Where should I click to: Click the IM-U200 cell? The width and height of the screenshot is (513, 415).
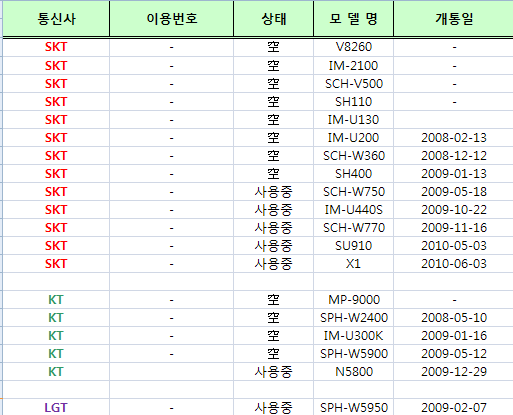pyautogui.click(x=354, y=138)
